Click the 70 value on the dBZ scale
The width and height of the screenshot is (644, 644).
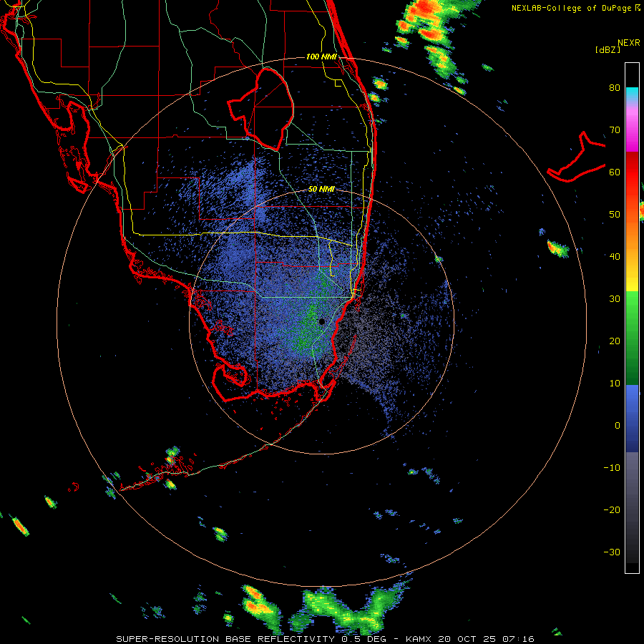pos(615,130)
